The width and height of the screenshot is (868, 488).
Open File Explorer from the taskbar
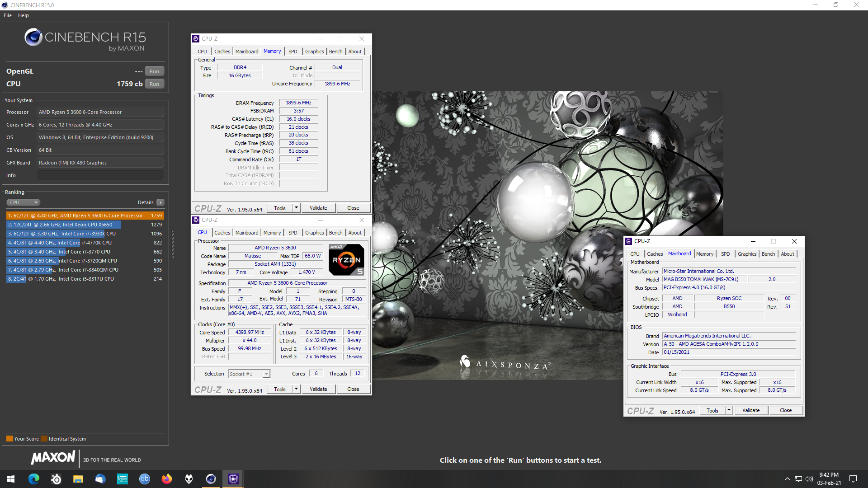[78, 479]
